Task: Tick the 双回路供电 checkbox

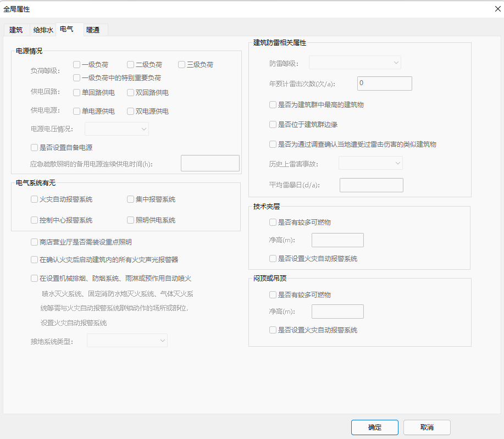Action: (x=131, y=93)
